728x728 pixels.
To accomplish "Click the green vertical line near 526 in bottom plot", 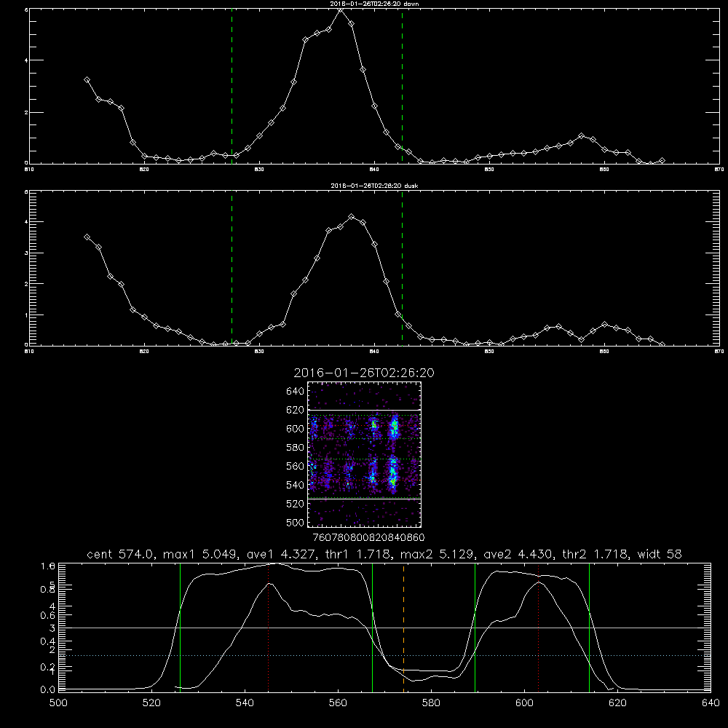I will (180, 628).
